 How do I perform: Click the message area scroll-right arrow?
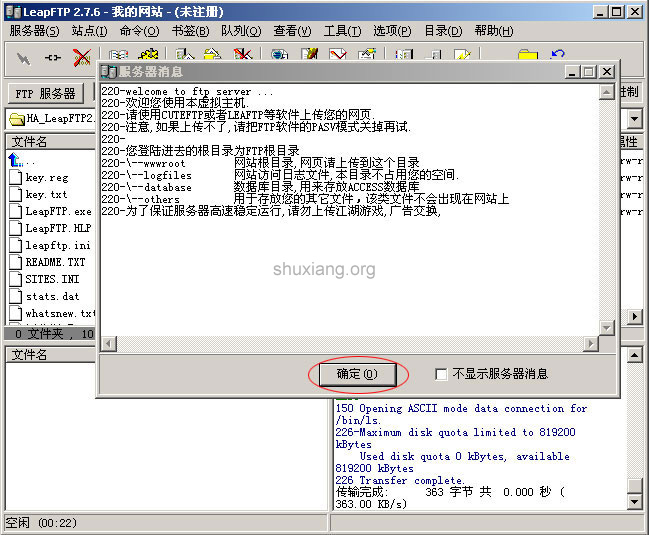pos(591,343)
